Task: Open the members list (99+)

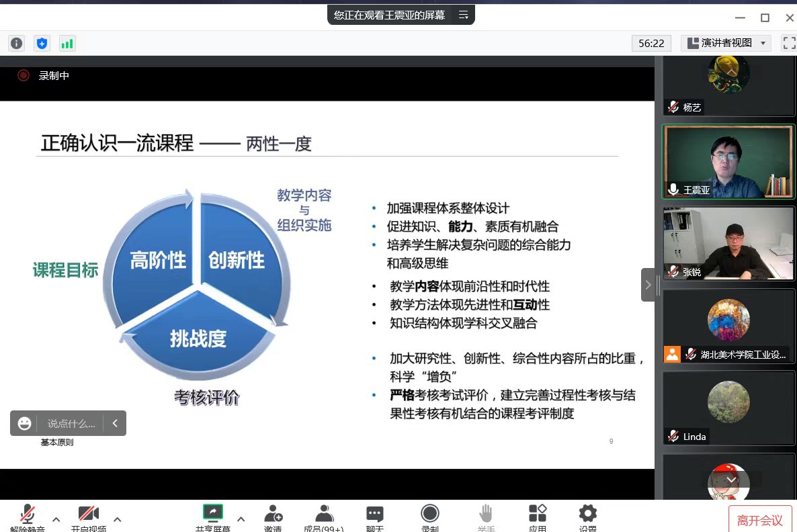Action: 324,516
